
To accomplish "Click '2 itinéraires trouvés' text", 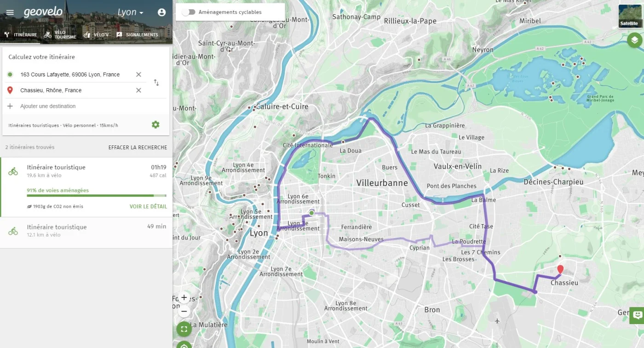I will pyautogui.click(x=30, y=147).
